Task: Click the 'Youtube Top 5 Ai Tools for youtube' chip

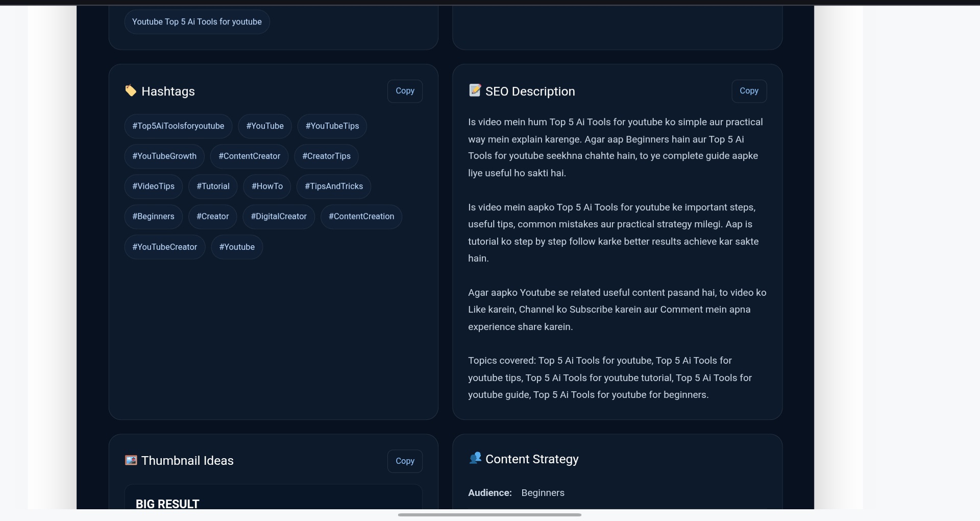Action: point(197,22)
